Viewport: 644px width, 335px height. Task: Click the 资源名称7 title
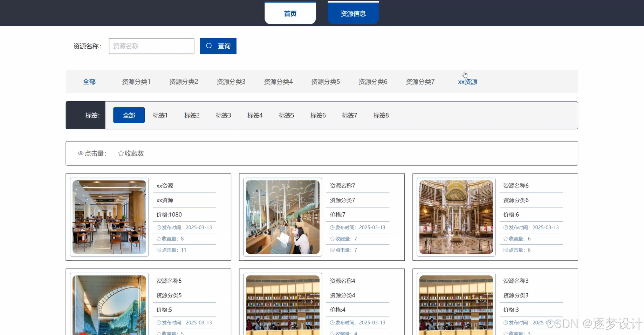click(x=342, y=186)
